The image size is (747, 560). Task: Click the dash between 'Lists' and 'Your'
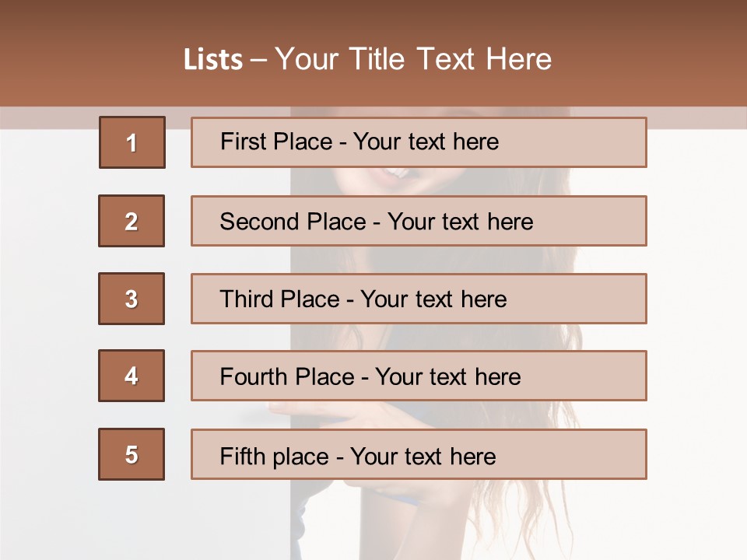[x=258, y=61]
